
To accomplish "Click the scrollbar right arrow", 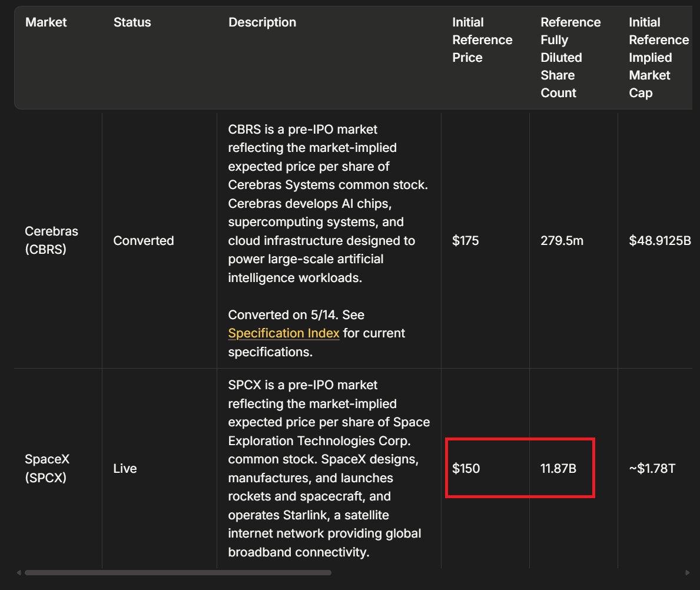I will pyautogui.click(x=688, y=572).
